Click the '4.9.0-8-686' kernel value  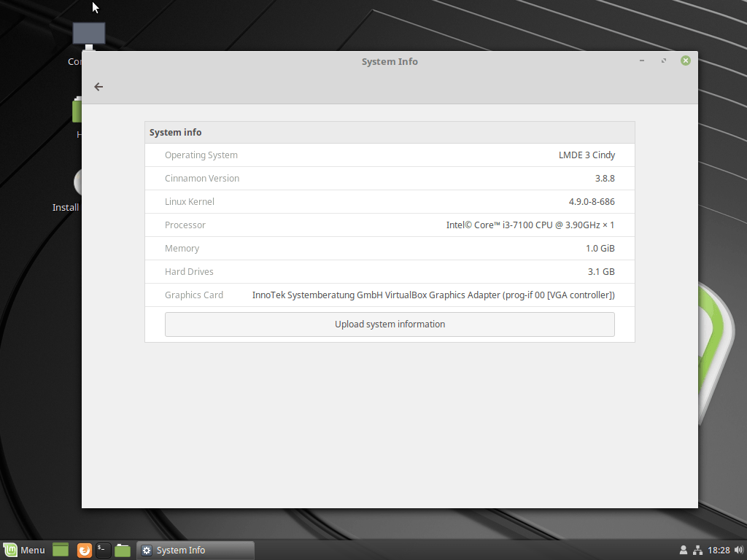[x=592, y=202]
